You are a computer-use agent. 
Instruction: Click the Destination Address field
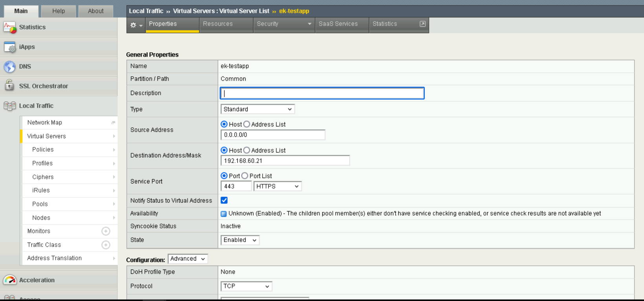pos(285,161)
